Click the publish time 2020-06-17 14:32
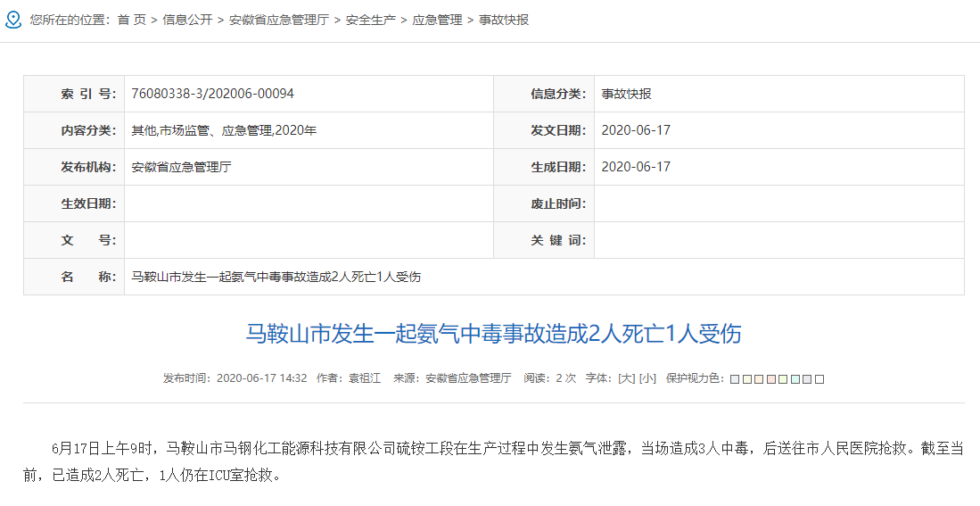The image size is (980, 506). pos(262,378)
